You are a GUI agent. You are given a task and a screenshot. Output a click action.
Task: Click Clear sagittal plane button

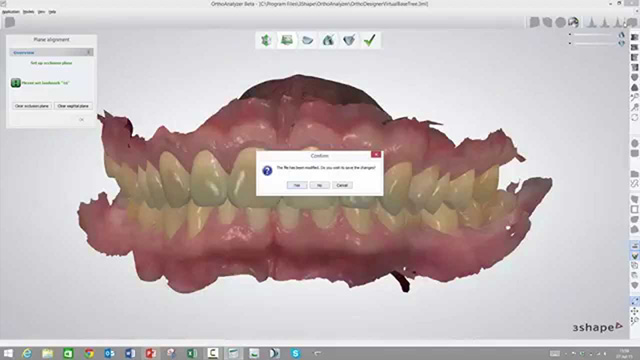(x=73, y=106)
